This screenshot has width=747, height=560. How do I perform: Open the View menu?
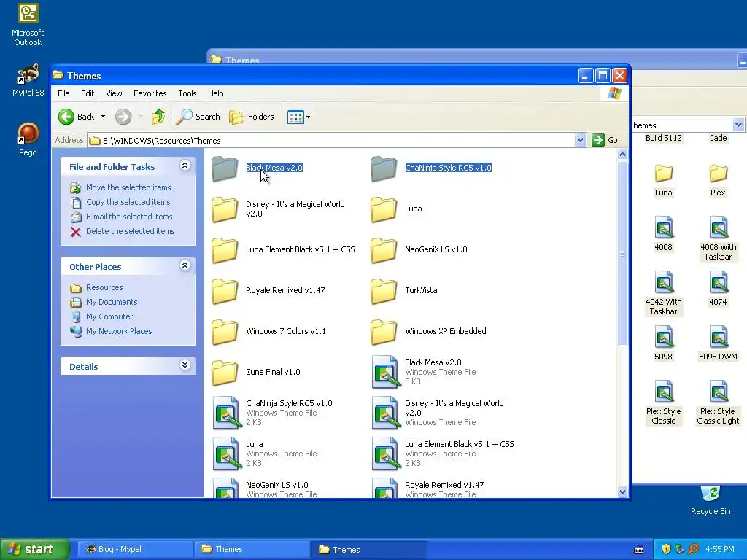(x=114, y=93)
